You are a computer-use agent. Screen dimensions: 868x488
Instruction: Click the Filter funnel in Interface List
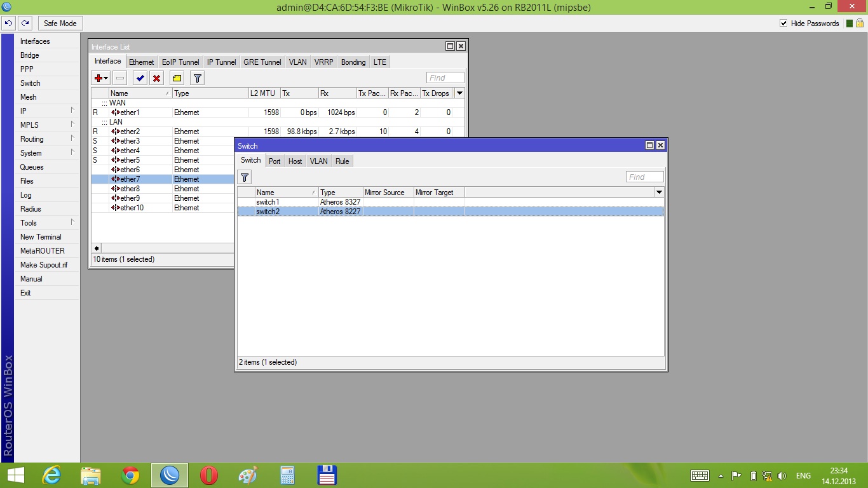(198, 78)
